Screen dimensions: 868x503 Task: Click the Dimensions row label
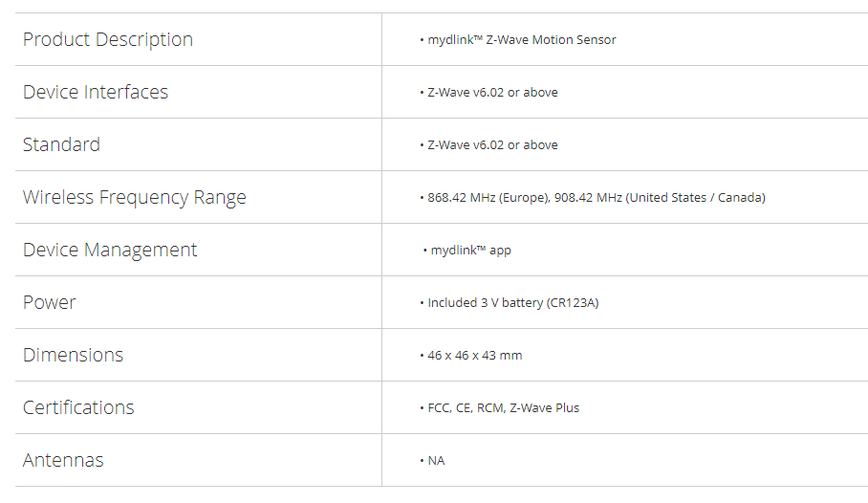point(74,355)
